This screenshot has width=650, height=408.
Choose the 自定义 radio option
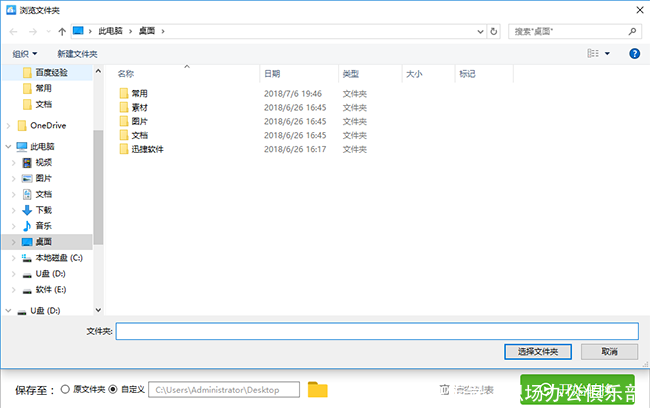[x=113, y=389]
